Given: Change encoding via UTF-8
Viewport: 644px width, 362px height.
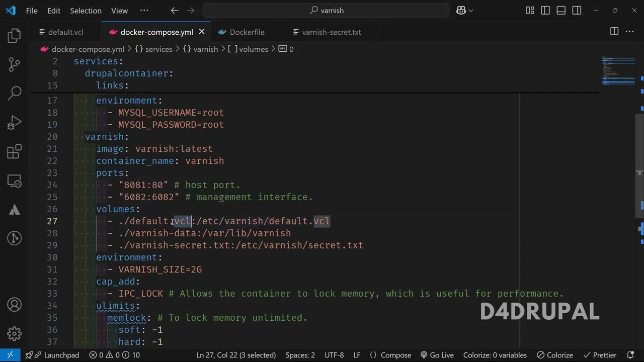Looking at the screenshot, I should click(334, 355).
